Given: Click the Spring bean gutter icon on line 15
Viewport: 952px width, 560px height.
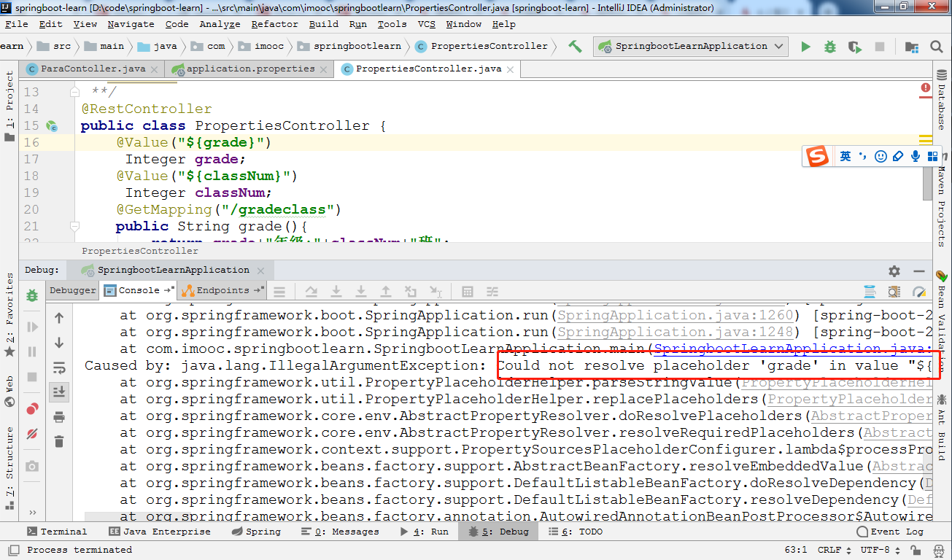Looking at the screenshot, I should [52, 126].
